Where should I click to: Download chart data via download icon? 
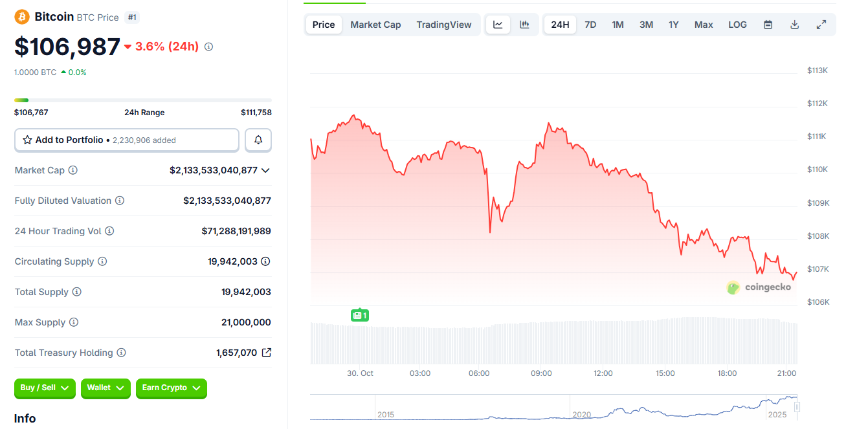click(794, 24)
